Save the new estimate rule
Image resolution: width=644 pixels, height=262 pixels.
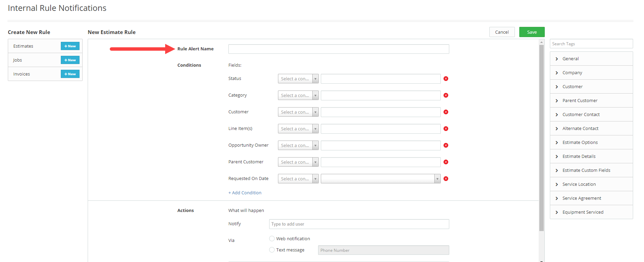pyautogui.click(x=532, y=32)
